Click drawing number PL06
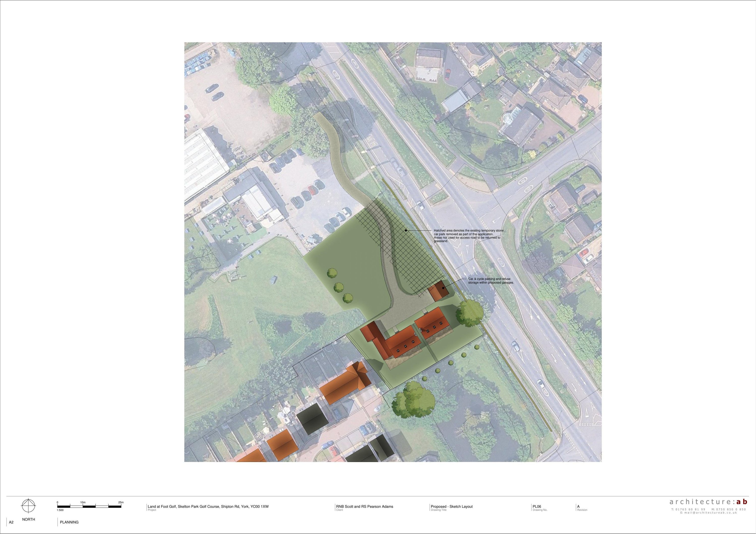Screen dimensions: 756x534 [x=537, y=507]
